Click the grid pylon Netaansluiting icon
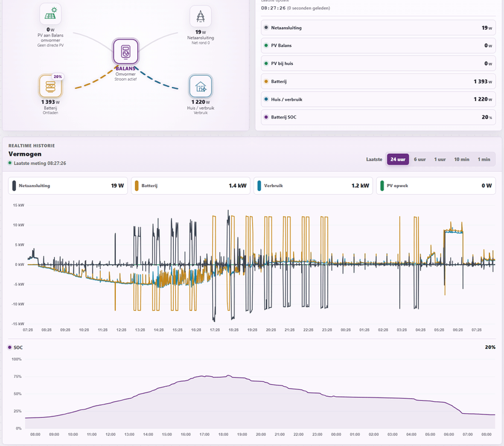The width and height of the screenshot is (504, 446). 200,16
